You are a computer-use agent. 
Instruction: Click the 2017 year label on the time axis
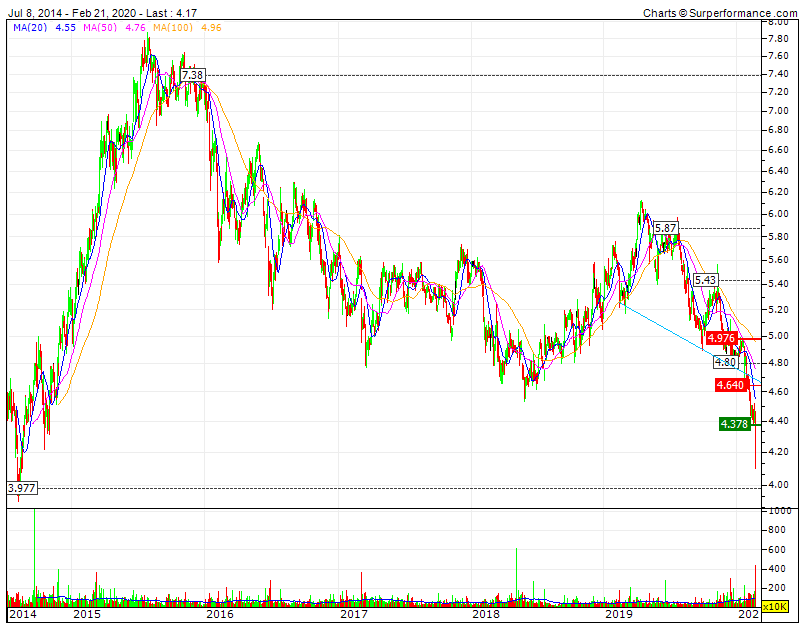pos(354,614)
